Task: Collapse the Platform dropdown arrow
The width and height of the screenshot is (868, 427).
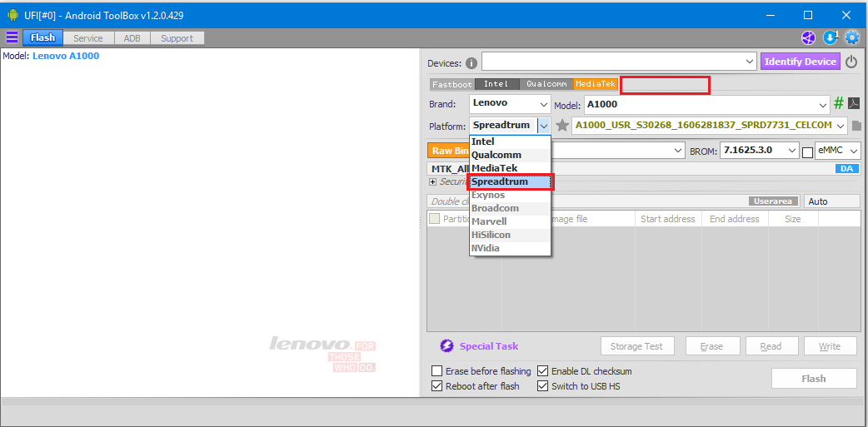Action: [x=544, y=126]
